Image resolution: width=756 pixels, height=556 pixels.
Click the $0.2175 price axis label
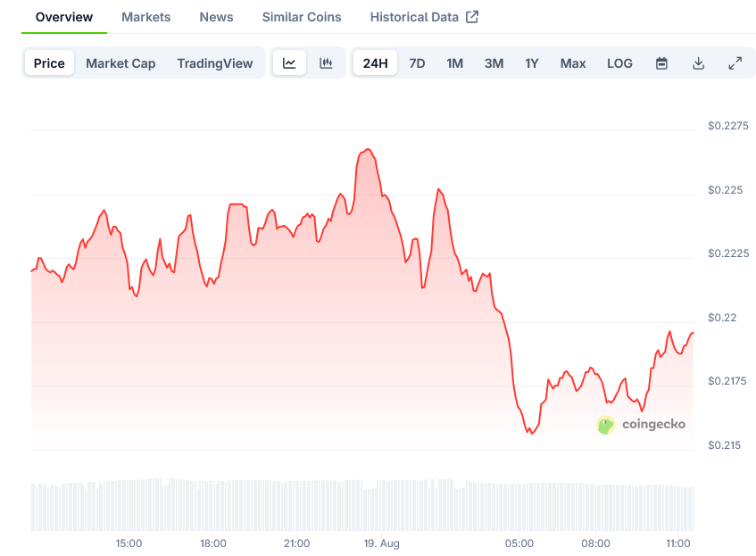(727, 381)
